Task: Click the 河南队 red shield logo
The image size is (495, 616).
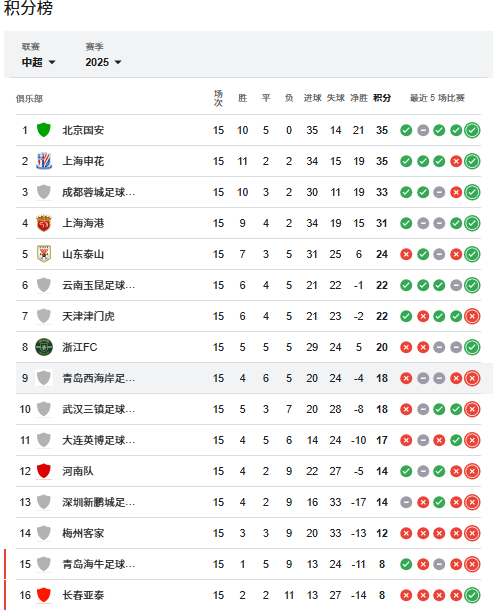Action: pos(44,471)
